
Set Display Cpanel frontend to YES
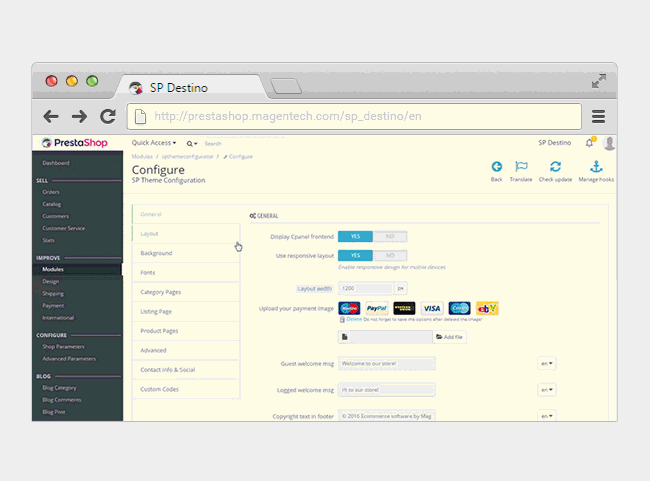click(x=355, y=236)
